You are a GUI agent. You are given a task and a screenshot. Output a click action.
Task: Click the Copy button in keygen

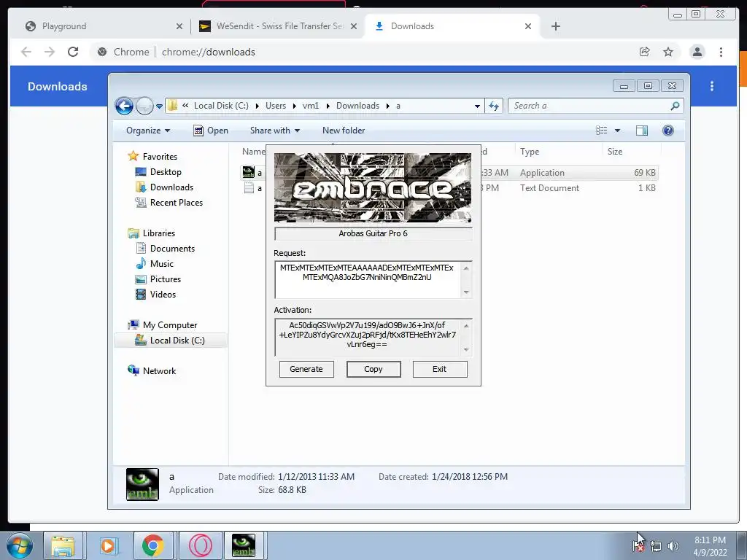click(373, 369)
